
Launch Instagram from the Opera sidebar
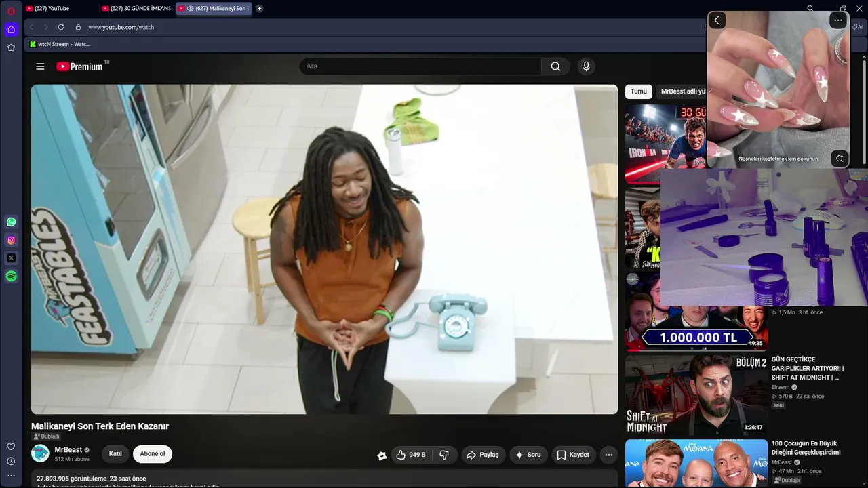[11, 240]
